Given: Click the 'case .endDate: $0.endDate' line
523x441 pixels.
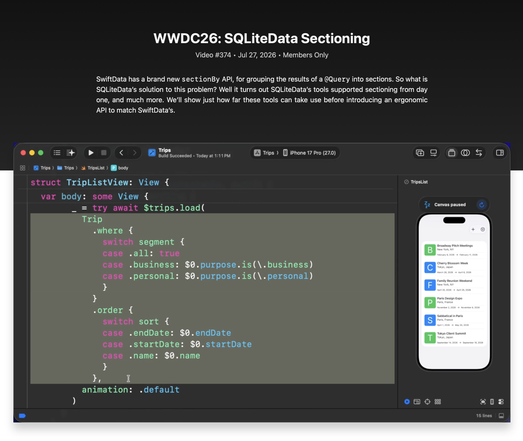Looking at the screenshot, I should 167,333.
